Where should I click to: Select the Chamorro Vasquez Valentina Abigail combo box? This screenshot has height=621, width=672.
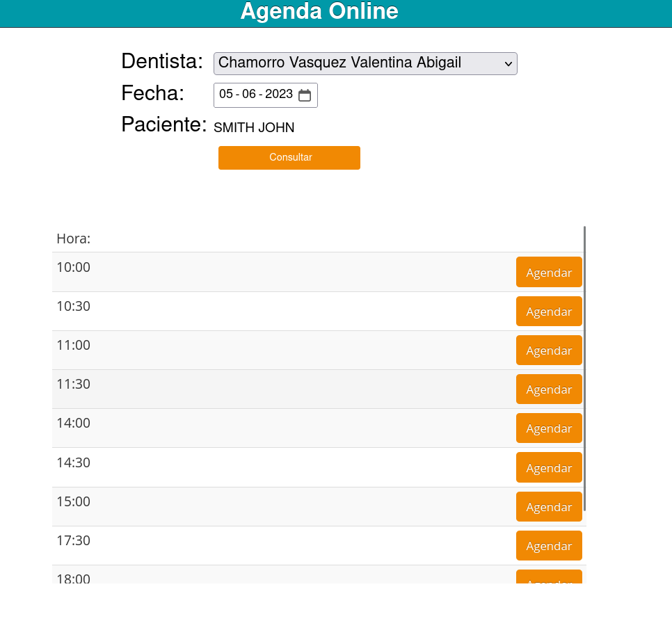365,63
